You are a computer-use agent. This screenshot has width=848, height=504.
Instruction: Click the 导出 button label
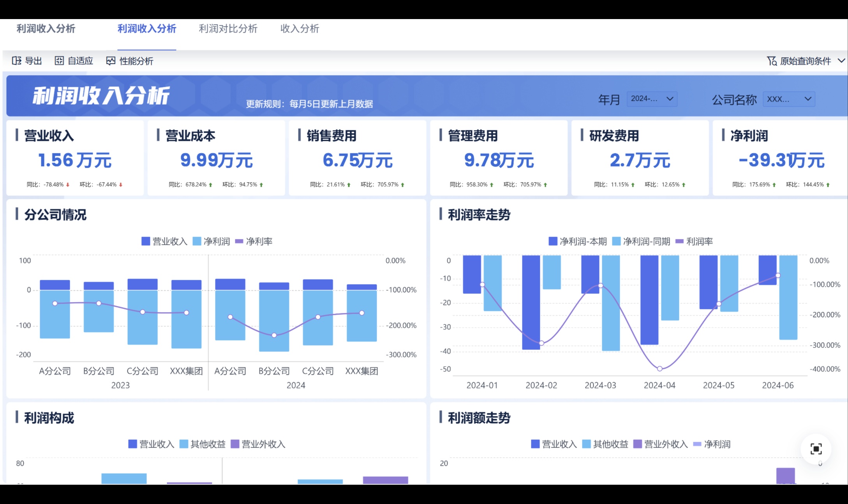[33, 61]
